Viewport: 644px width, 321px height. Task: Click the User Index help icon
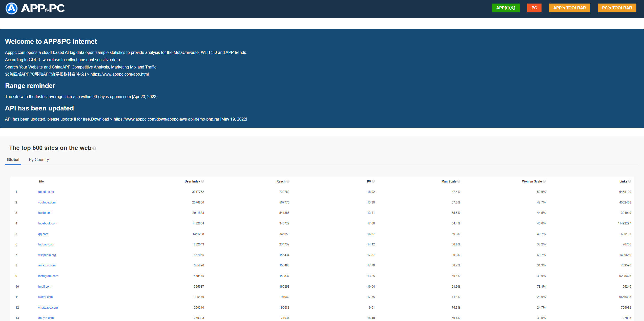pos(202,181)
